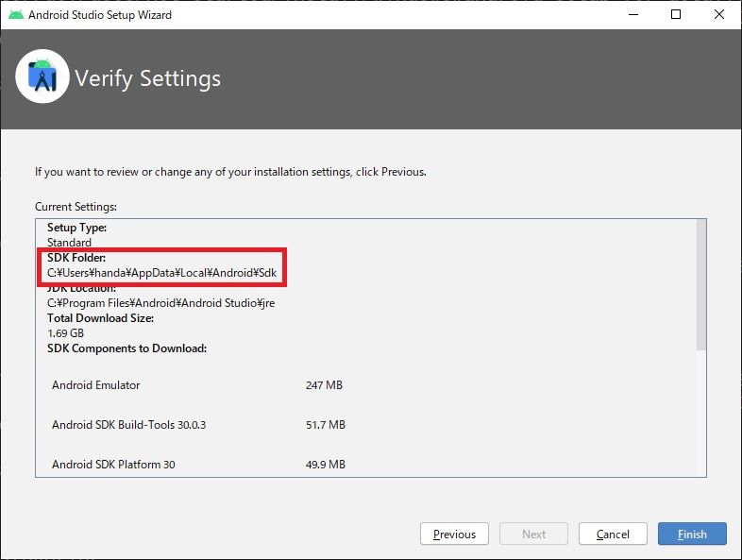
Task: Click the disabled Next button
Action: coord(533,535)
